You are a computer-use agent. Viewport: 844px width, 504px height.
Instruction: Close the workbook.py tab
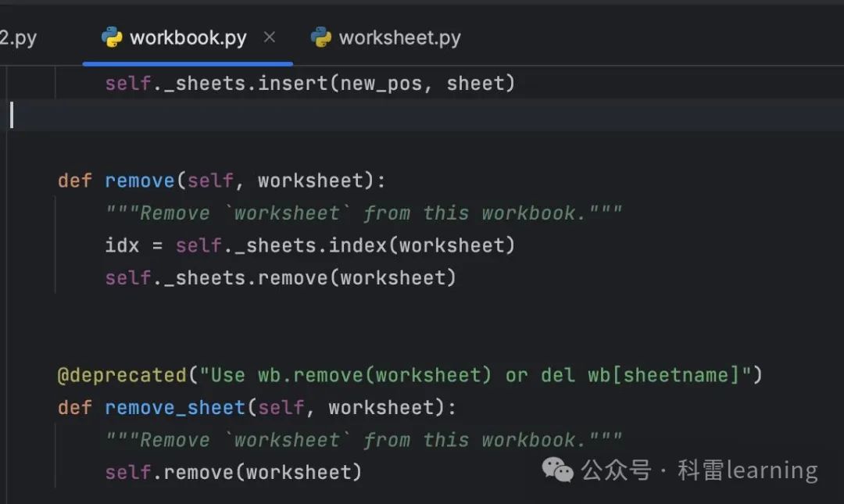(x=270, y=38)
